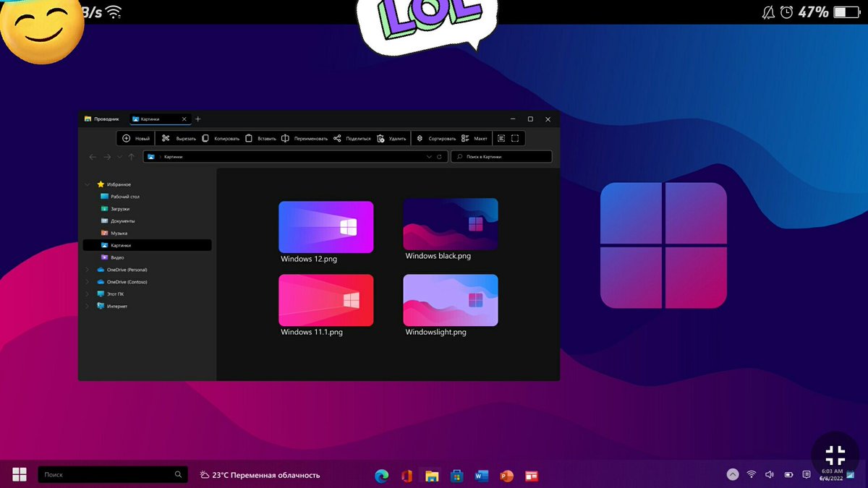Open Microsoft Store from taskbar

456,476
